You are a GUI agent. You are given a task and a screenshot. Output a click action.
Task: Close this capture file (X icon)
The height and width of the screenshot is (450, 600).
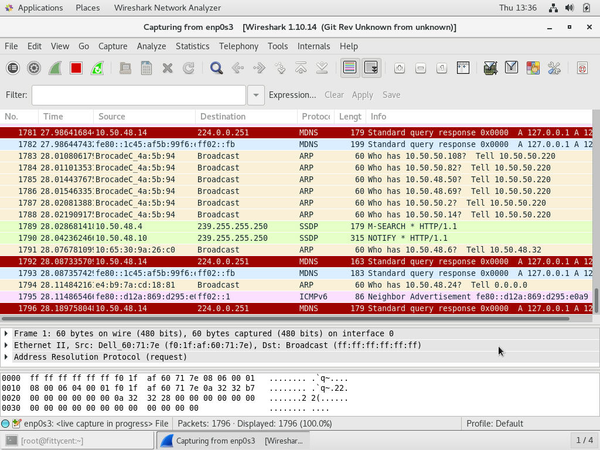[167, 68]
